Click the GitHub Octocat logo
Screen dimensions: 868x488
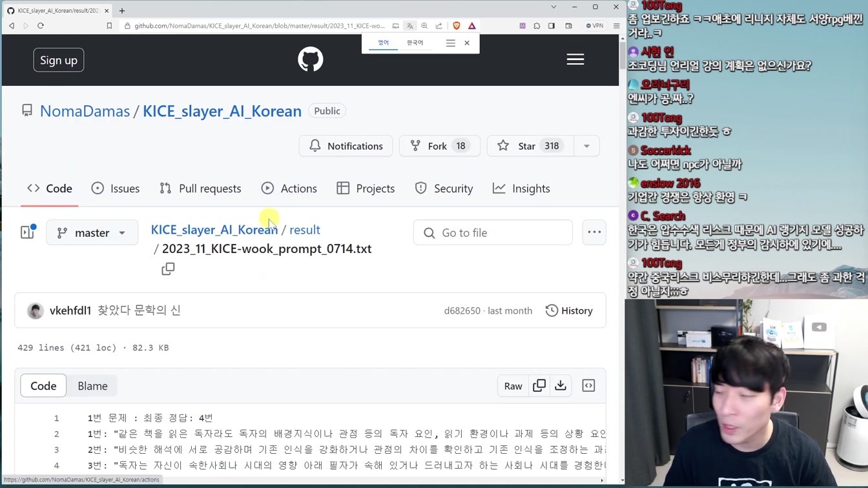point(311,59)
